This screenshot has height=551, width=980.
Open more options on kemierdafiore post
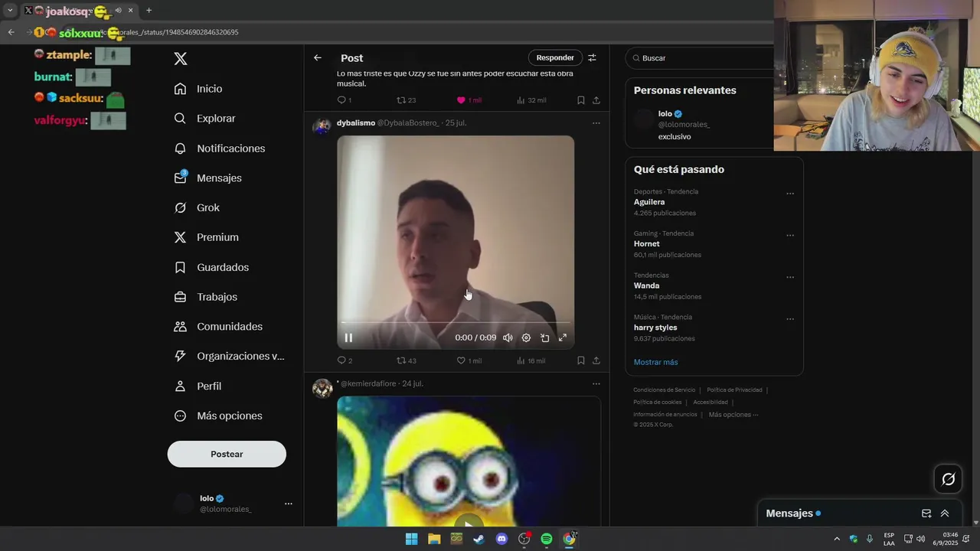(x=596, y=383)
